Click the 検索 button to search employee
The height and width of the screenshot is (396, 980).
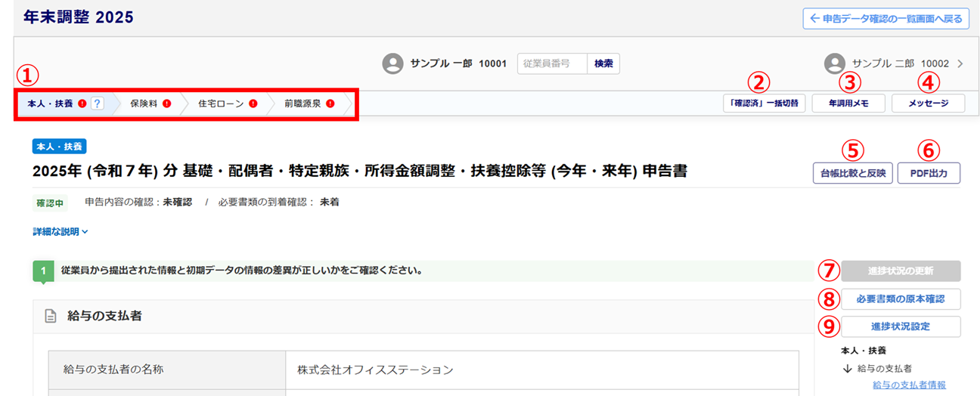(603, 64)
